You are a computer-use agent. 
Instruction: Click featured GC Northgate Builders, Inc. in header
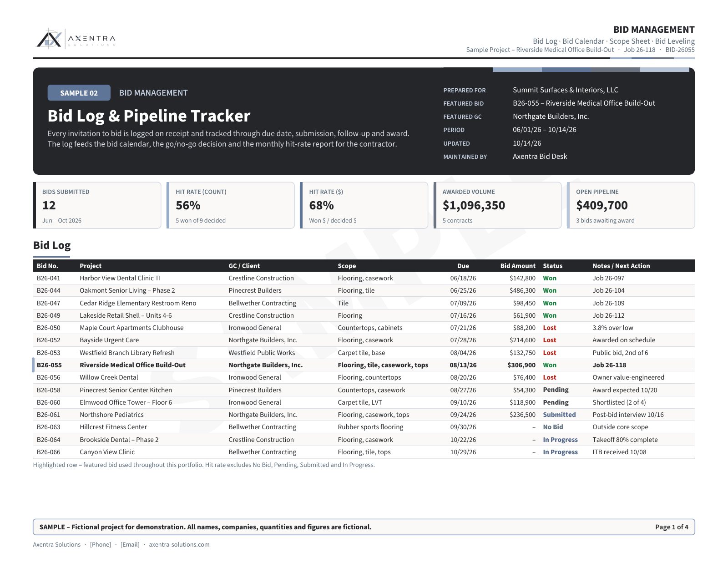551,117
